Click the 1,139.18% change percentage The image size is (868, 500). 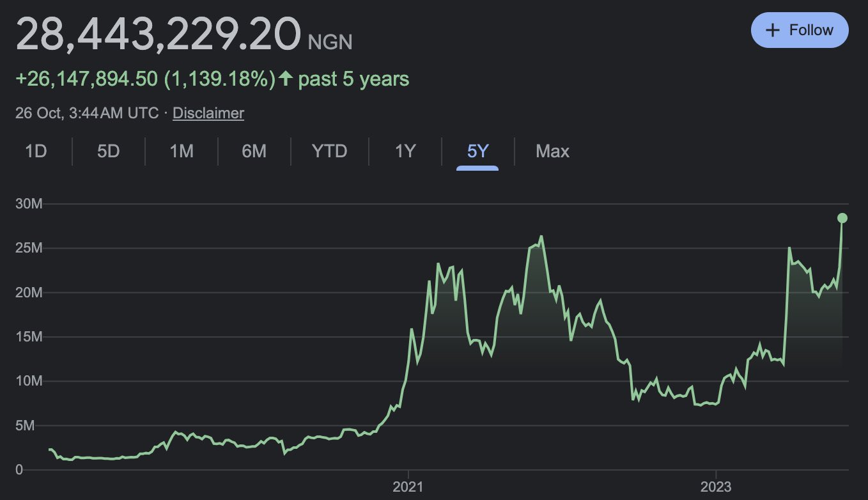(220, 79)
